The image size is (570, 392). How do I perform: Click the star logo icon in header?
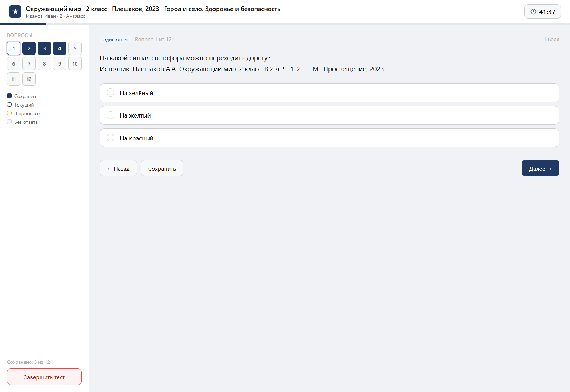[x=15, y=12]
